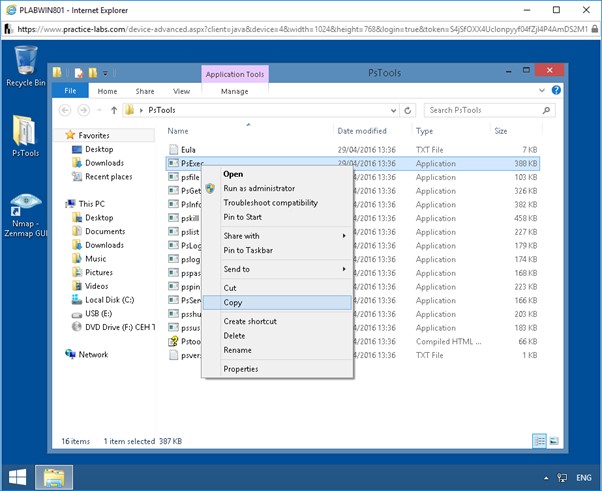This screenshot has width=602, height=491.
Task: Choose Cut in context menu
Action: pyautogui.click(x=277, y=288)
